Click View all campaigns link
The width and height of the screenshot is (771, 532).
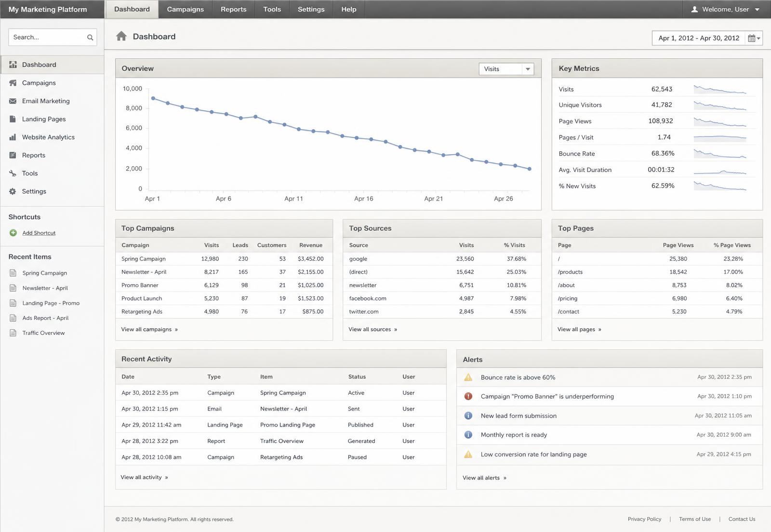pos(149,330)
